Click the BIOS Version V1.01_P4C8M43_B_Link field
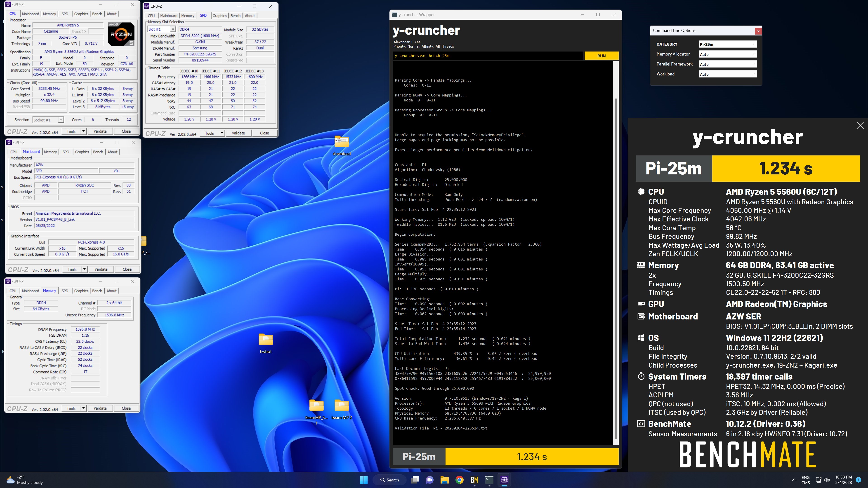Image resolution: width=868 pixels, height=488 pixels. tap(85, 220)
